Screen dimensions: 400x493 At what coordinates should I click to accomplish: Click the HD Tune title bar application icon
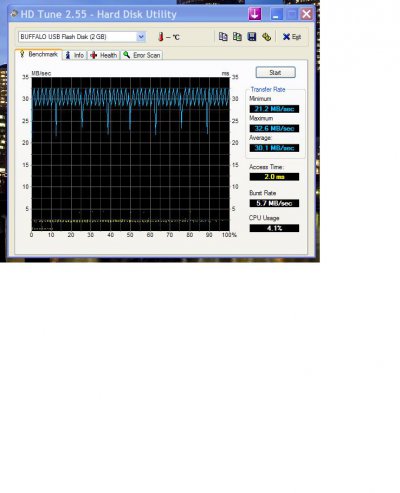[x=14, y=14]
